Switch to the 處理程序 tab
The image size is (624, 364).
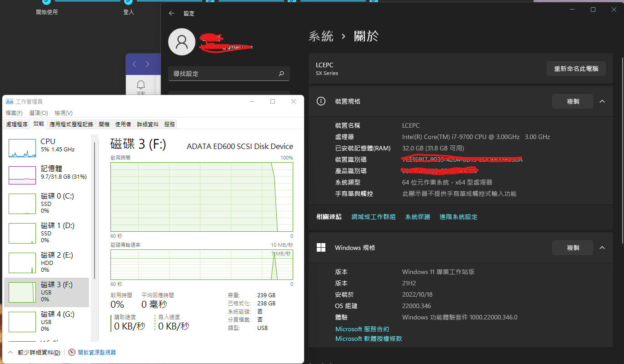coord(17,124)
